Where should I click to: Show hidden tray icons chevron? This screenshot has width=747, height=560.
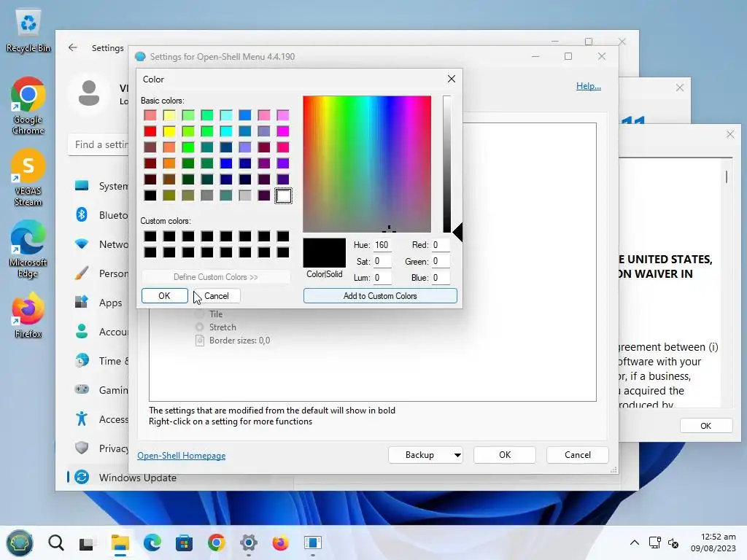click(x=635, y=542)
